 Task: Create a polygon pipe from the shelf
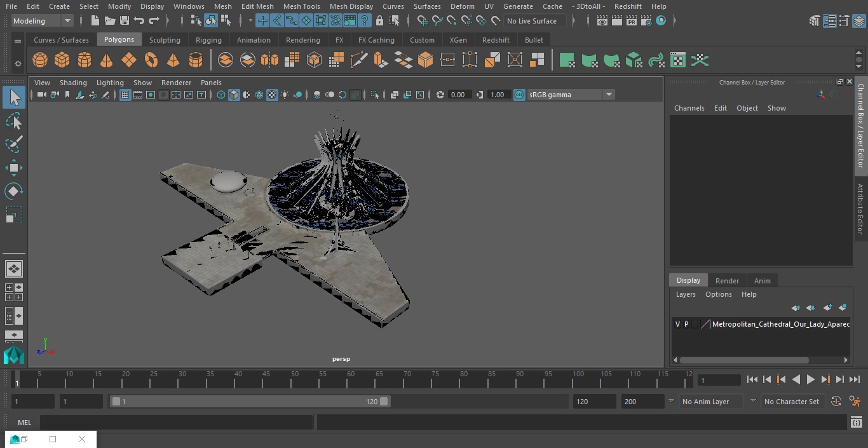click(x=196, y=60)
